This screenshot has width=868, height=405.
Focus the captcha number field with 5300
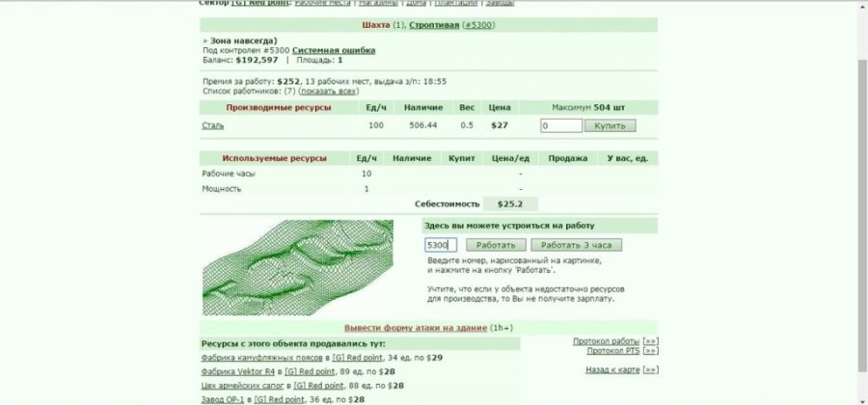pos(441,245)
